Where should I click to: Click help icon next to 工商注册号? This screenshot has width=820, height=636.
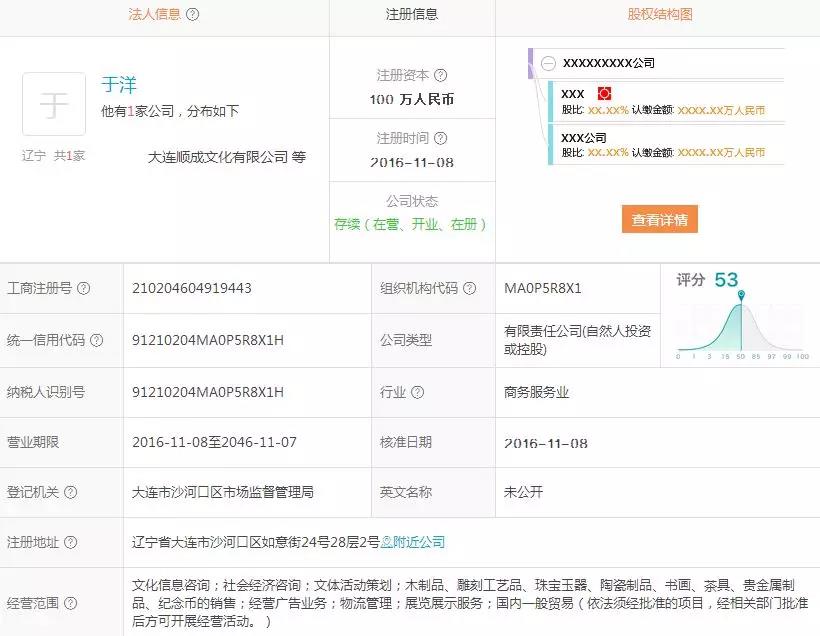click(x=84, y=289)
